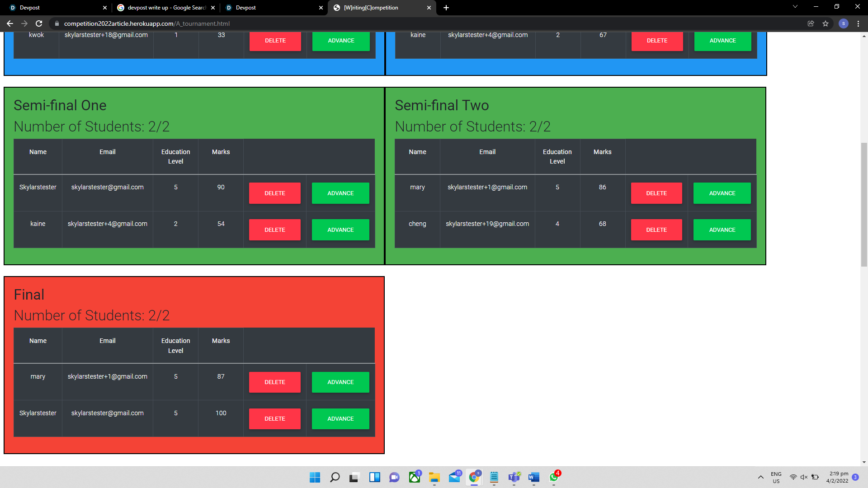
Task: Open Microsoft Word from taskbar
Action: click(534, 477)
